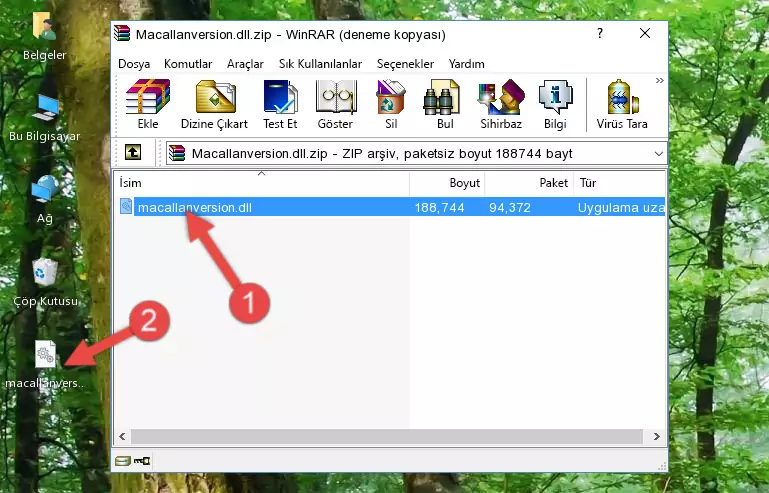This screenshot has height=493, width=769.
Task: Click the 188,744 size cell
Action: coord(439,208)
